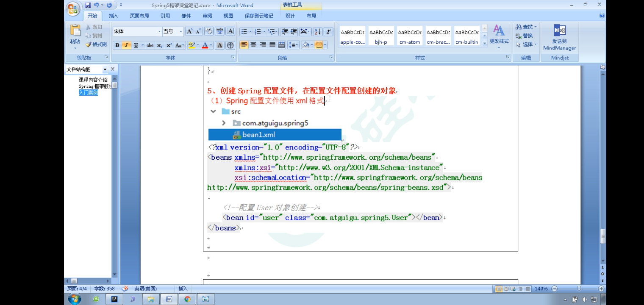Grow the font size
This screenshot has width=644, height=305.
[x=189, y=31]
